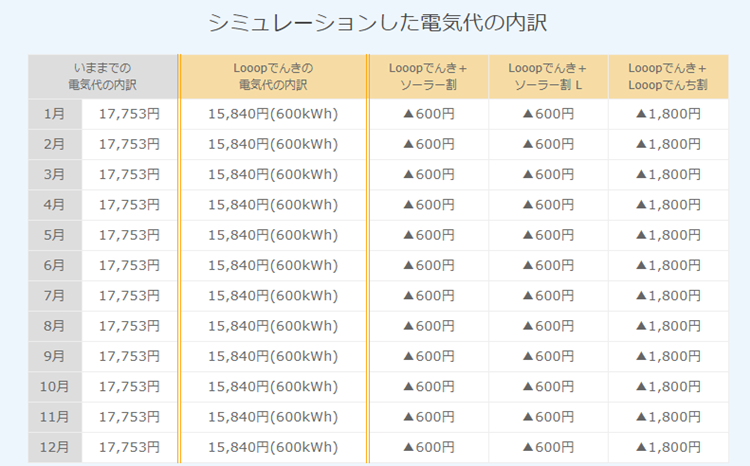Click the 17,753円 value in the 11月 row
Screen dimensions: 750x466
(129, 417)
